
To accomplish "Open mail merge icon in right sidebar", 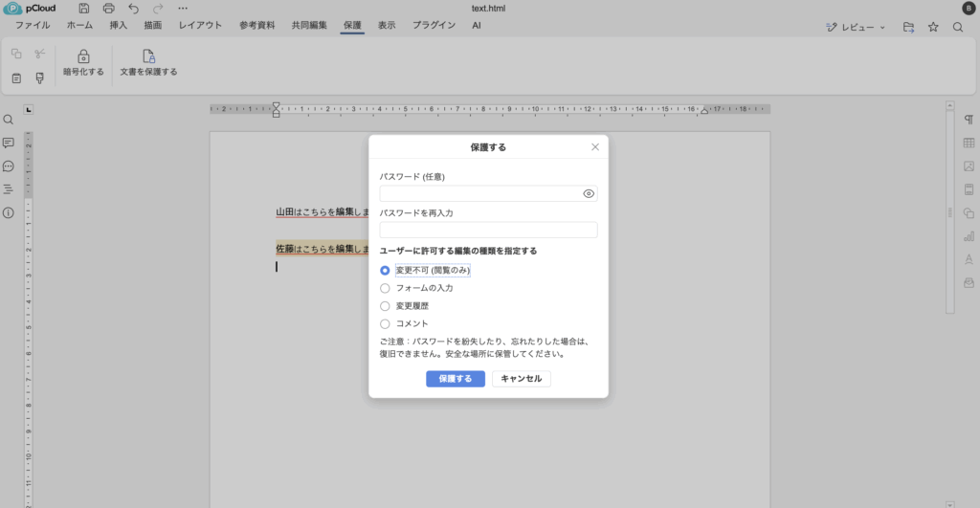I will tap(969, 283).
